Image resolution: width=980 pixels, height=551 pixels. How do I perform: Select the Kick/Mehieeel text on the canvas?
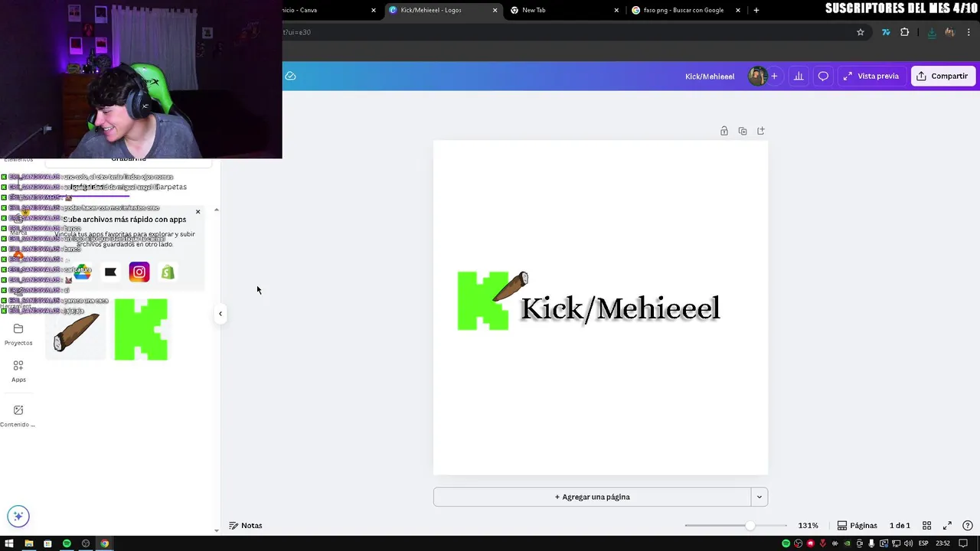point(620,308)
